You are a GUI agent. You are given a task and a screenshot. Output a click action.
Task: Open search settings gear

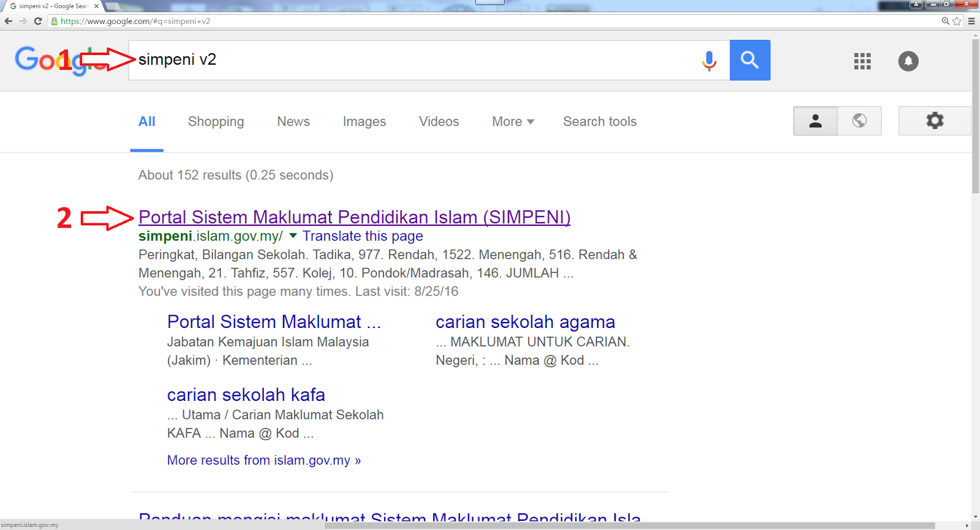tap(935, 121)
